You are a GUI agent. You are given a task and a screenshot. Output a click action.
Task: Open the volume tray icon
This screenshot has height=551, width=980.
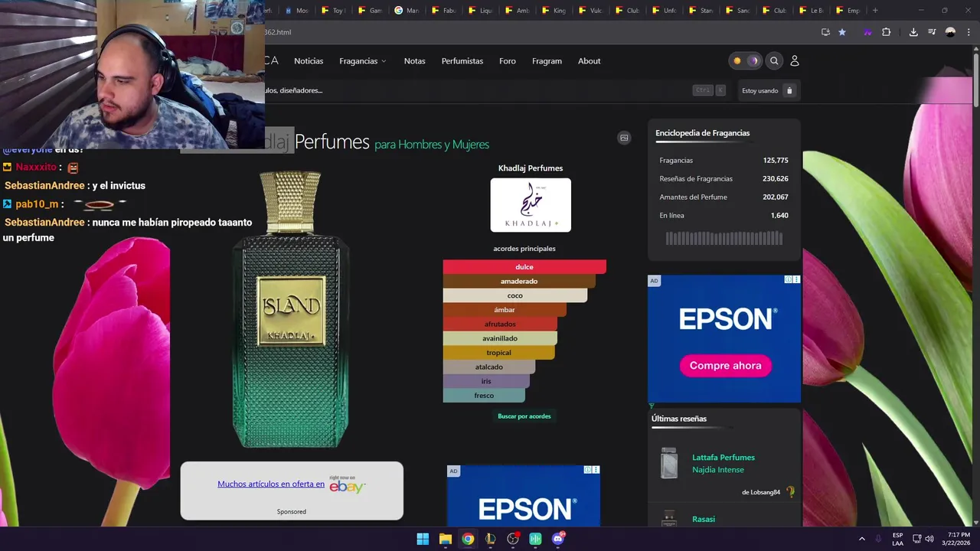[x=929, y=539]
